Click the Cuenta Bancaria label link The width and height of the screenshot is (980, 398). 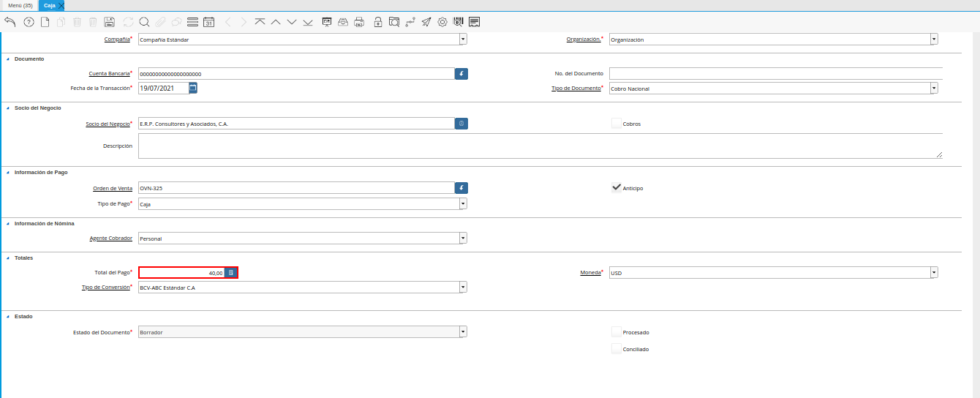109,73
